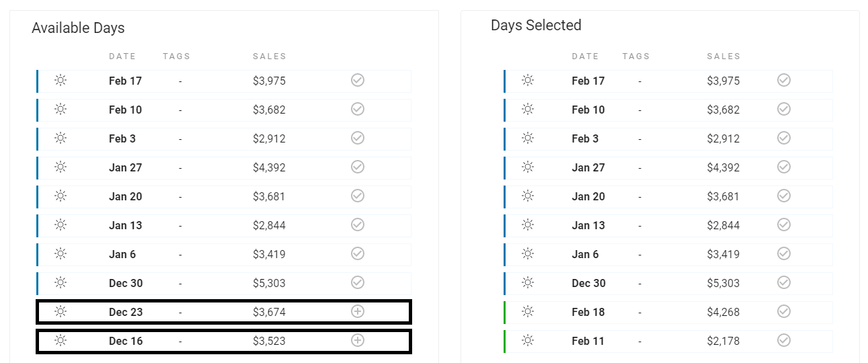Click the Dec 16 date label
This screenshot has width=868, height=363.
click(x=126, y=341)
